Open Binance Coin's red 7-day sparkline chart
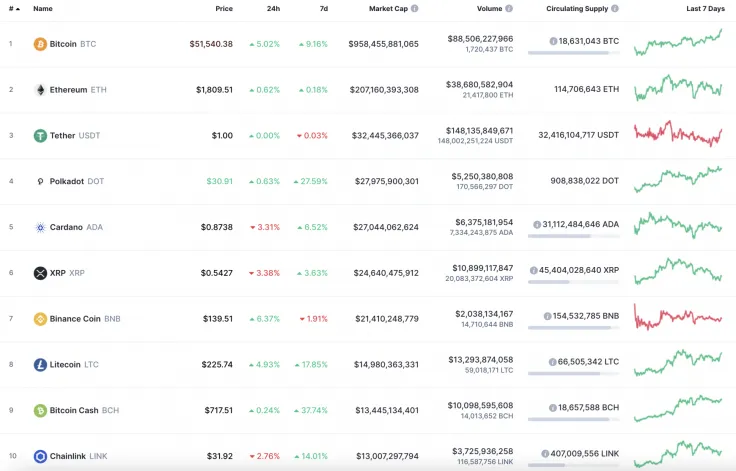 (x=678, y=317)
